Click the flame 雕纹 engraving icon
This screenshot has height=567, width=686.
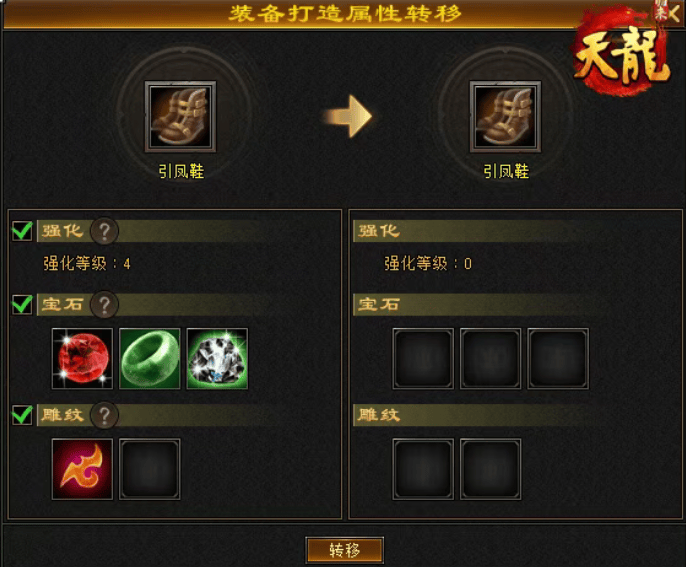click(x=82, y=469)
